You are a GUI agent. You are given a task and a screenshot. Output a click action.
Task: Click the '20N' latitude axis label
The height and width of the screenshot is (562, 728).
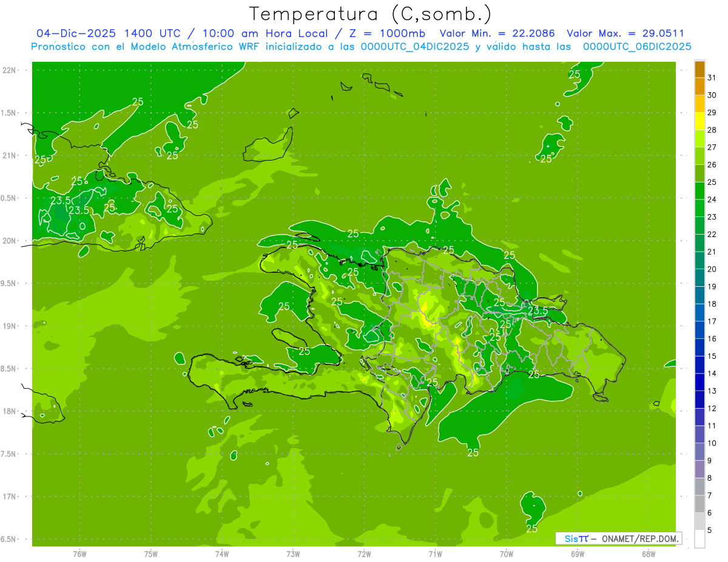[x=10, y=241]
